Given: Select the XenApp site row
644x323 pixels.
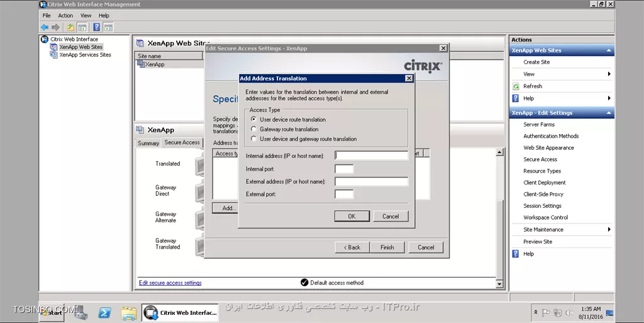Looking at the screenshot, I should tap(155, 64).
